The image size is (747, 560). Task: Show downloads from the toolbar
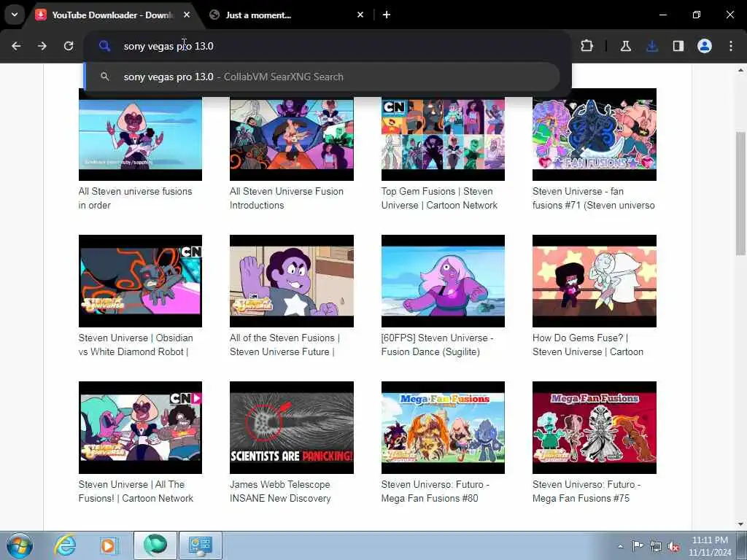pos(651,46)
